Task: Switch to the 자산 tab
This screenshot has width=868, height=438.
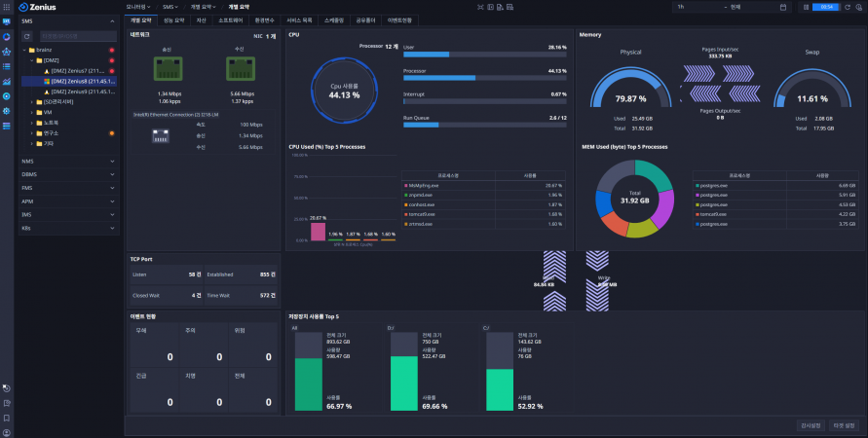Action: pos(201,20)
